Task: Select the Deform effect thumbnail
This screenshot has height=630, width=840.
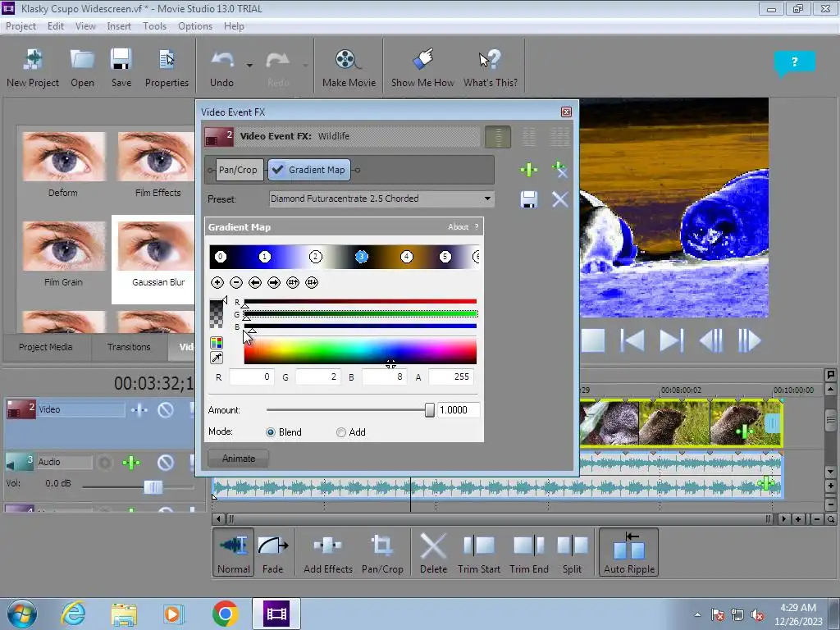Action: 64,164
